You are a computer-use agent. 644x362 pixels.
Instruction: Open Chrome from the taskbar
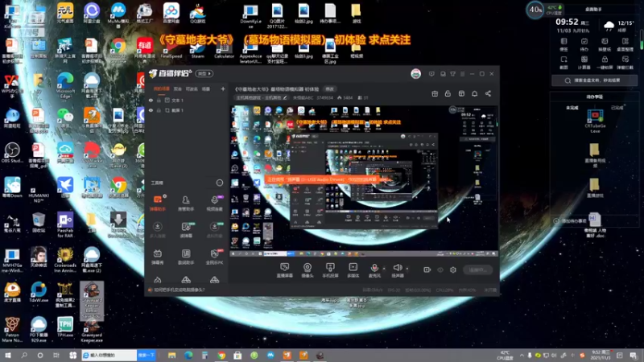(x=221, y=355)
